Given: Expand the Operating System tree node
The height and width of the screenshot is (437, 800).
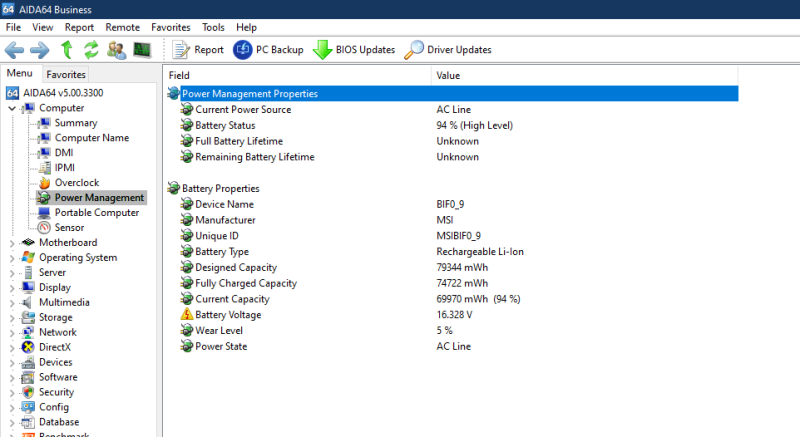Looking at the screenshot, I should coord(12,258).
